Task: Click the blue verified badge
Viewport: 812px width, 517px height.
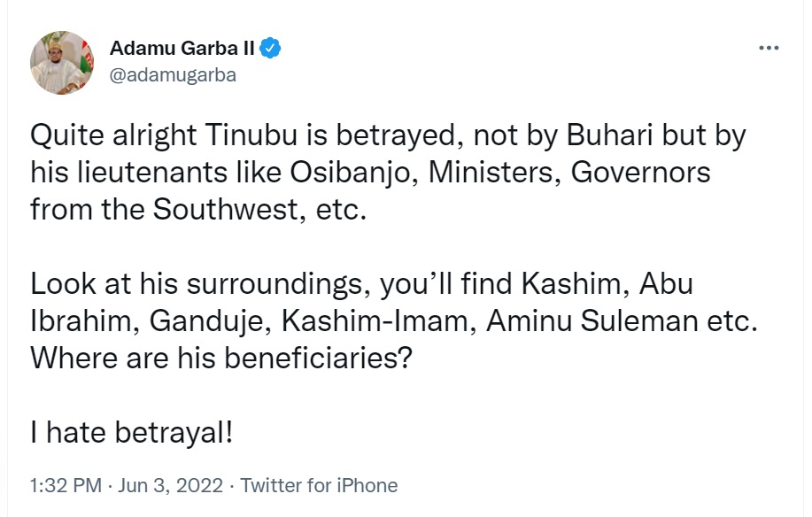Action: click(x=275, y=49)
